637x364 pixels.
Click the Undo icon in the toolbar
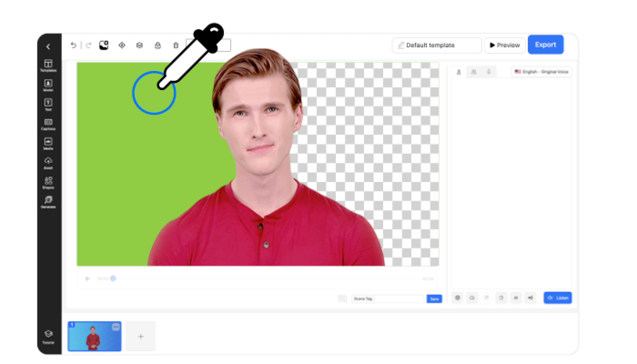click(x=73, y=45)
